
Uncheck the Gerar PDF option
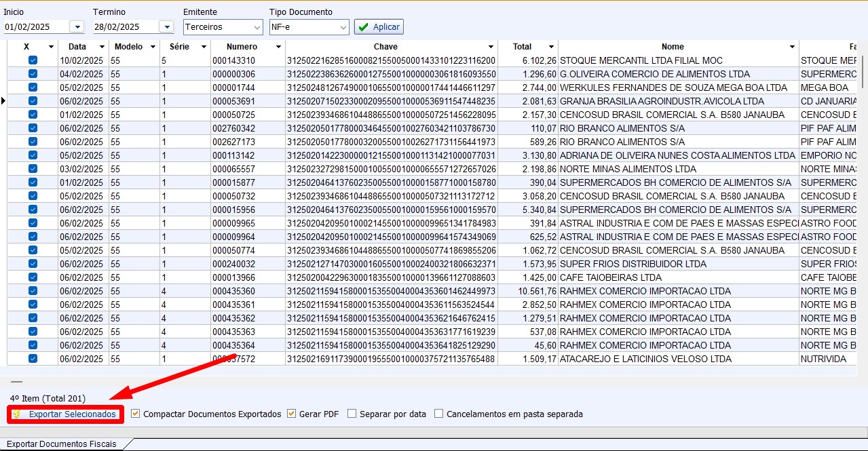[x=292, y=414]
